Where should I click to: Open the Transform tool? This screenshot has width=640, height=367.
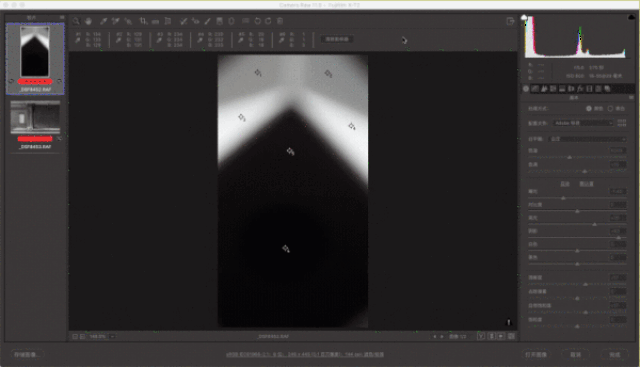168,21
